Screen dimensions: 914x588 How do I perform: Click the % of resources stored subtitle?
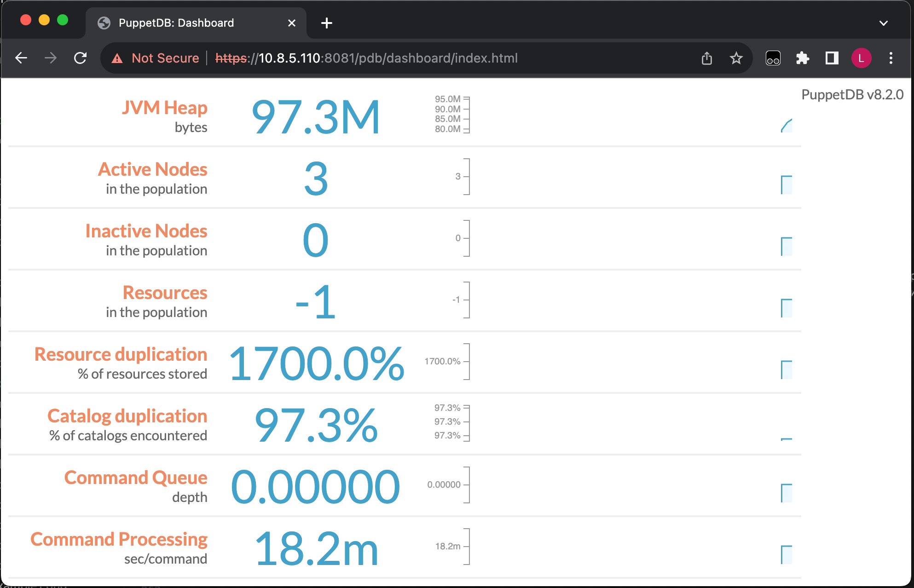(x=143, y=374)
